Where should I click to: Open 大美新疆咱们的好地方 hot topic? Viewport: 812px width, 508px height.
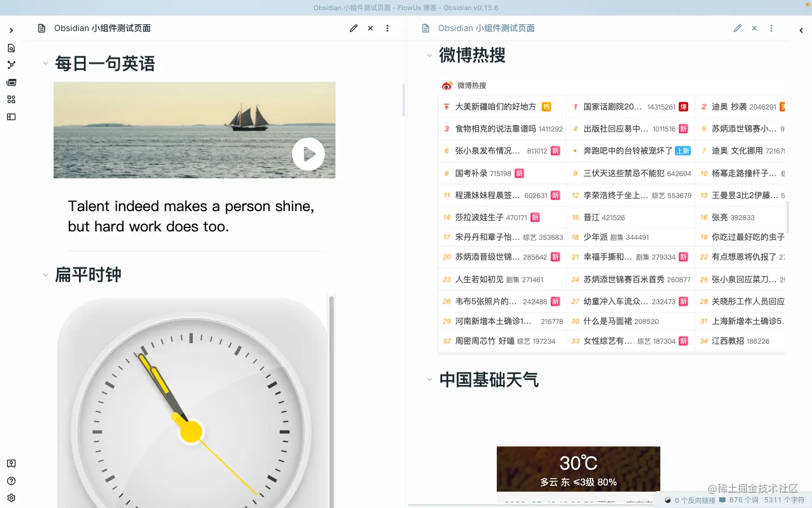coord(496,107)
